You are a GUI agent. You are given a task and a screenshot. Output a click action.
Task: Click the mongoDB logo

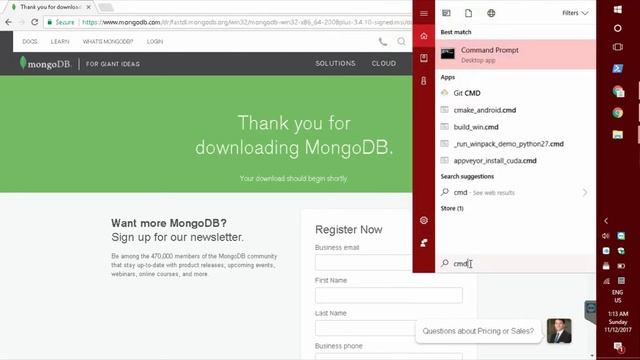click(45, 64)
